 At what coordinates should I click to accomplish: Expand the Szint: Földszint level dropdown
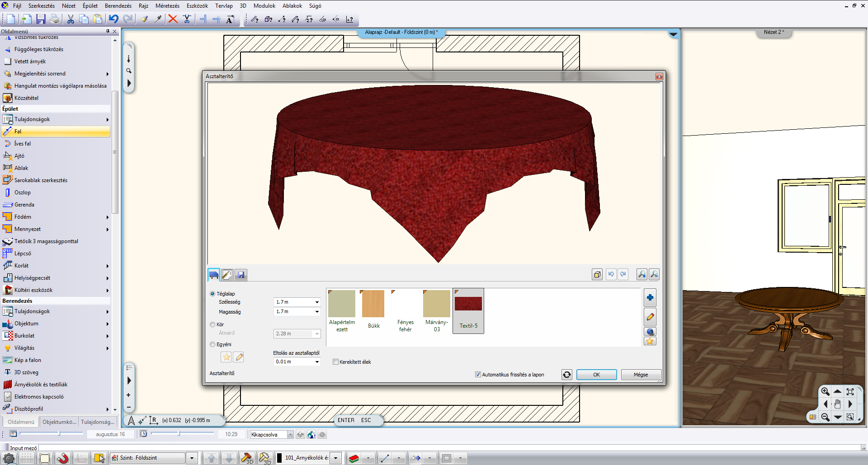(192, 458)
